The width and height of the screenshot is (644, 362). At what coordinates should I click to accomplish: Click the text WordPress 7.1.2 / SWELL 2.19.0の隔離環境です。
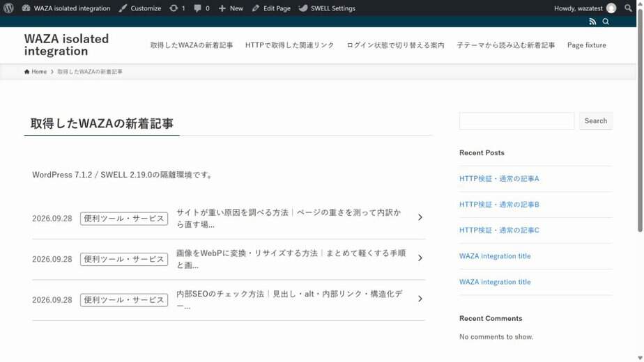(x=123, y=175)
